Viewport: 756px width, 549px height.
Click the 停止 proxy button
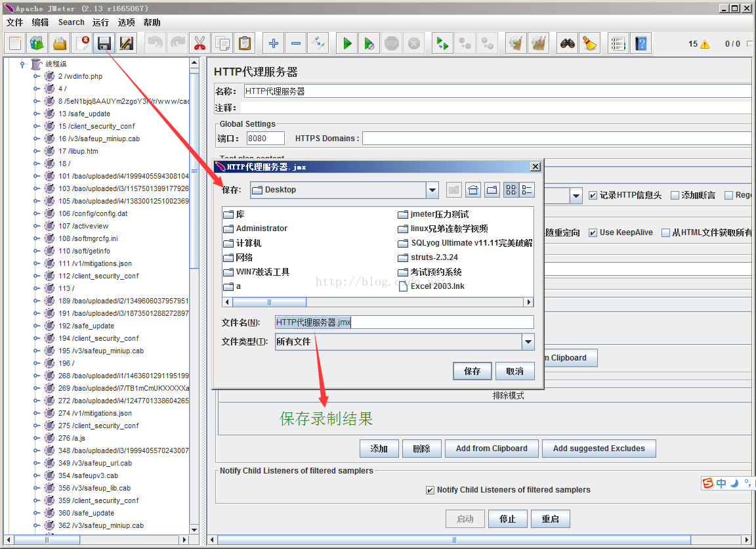tap(507, 519)
